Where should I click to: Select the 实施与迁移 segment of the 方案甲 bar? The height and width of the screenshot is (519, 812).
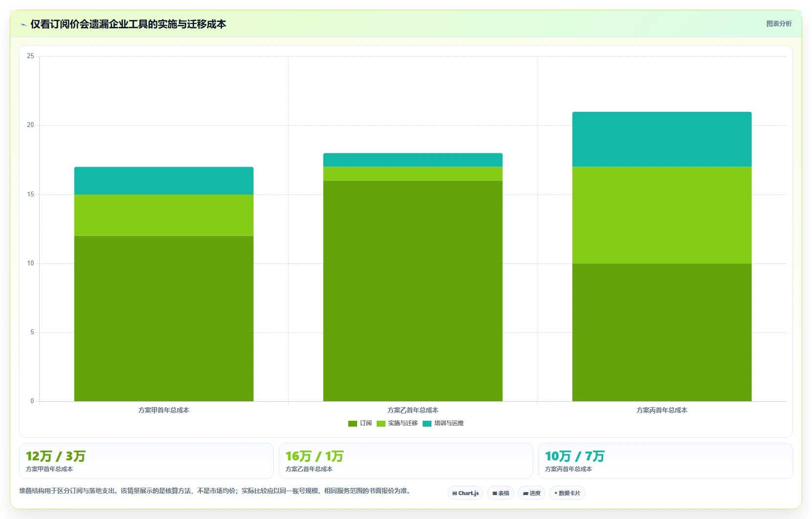[164, 216]
